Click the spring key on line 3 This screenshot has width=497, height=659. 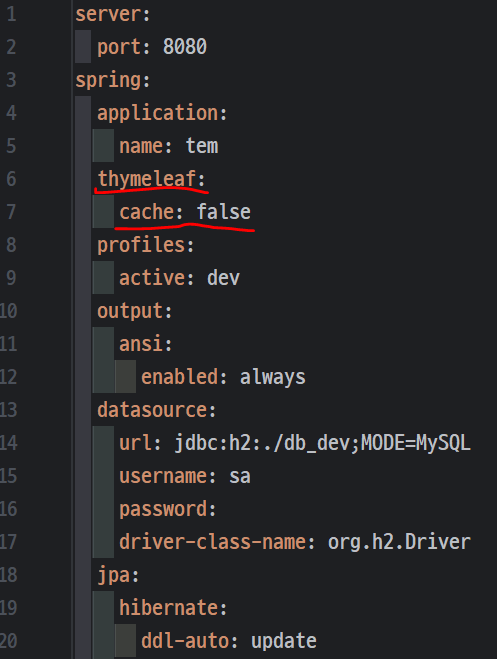pos(108,81)
